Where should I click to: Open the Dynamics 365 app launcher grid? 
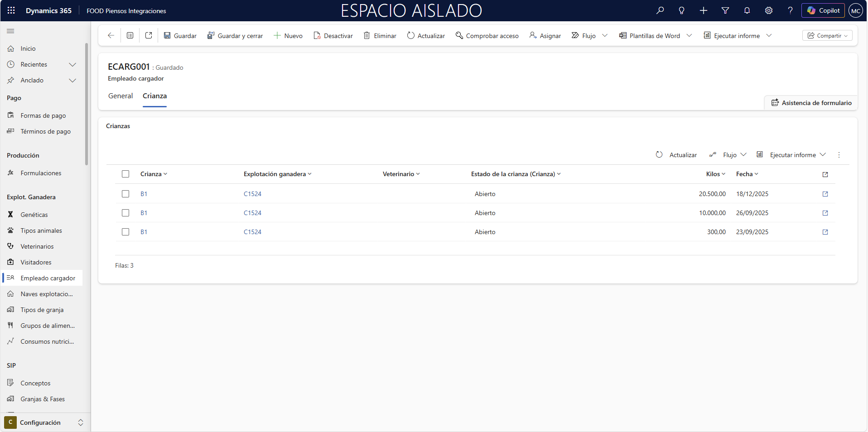[x=11, y=10]
